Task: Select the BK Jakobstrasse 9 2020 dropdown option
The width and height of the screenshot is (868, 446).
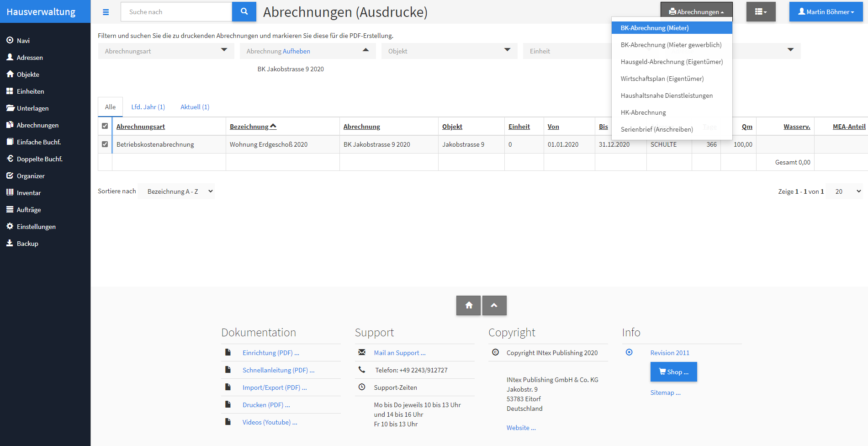Action: pyautogui.click(x=291, y=69)
